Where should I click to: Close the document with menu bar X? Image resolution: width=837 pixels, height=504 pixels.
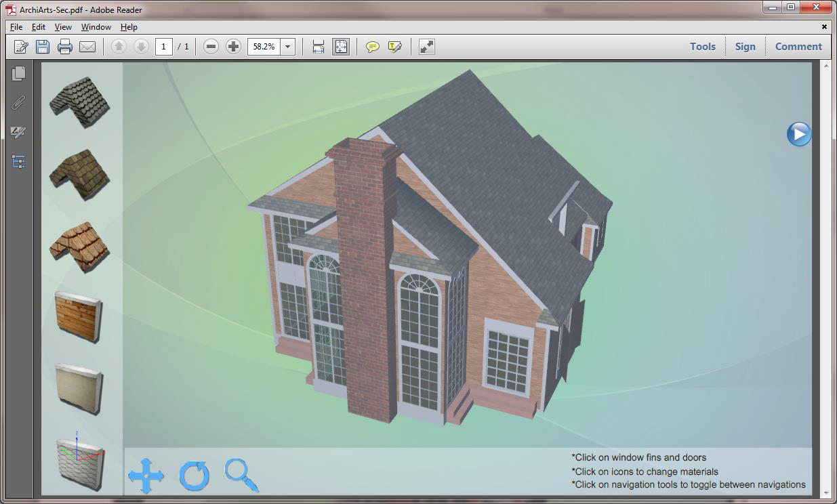pos(825,27)
